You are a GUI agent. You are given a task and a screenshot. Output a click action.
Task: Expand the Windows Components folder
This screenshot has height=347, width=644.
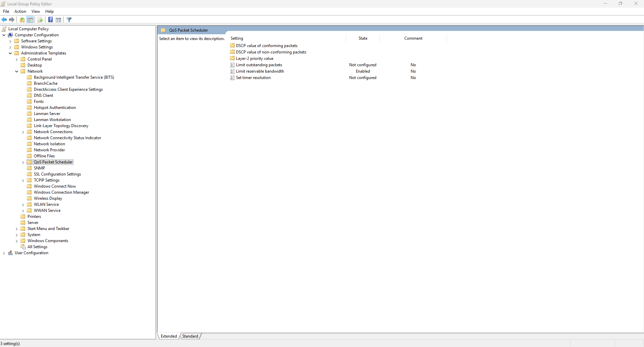point(17,241)
